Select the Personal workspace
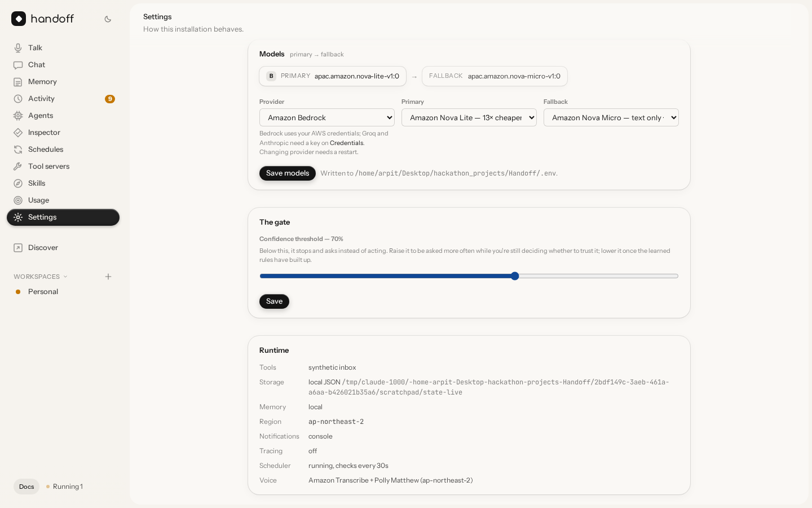 tap(63, 292)
